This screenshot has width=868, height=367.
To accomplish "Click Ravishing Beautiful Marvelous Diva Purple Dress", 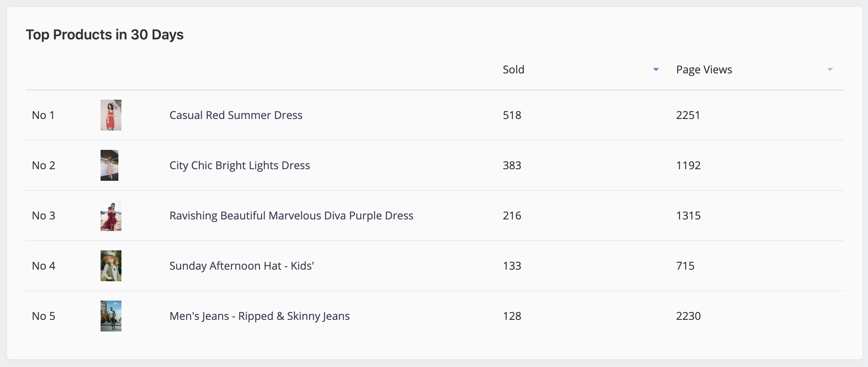I will [291, 216].
